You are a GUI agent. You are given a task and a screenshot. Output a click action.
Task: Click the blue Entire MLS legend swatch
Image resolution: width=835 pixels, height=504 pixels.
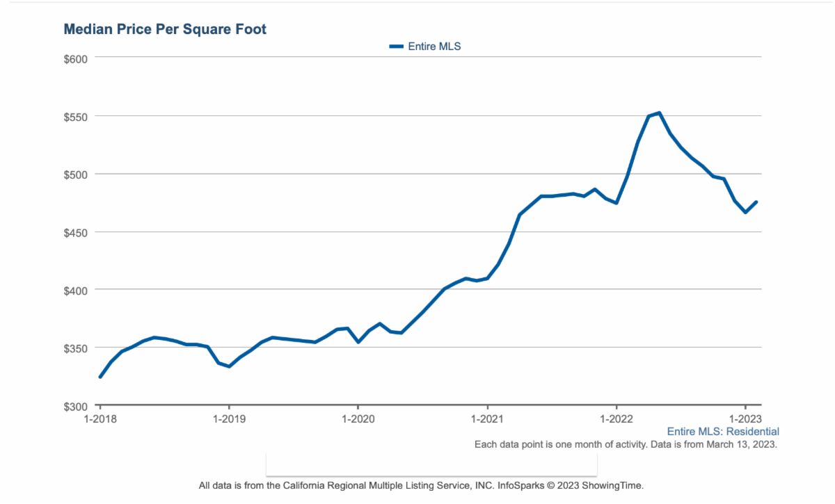click(x=396, y=47)
